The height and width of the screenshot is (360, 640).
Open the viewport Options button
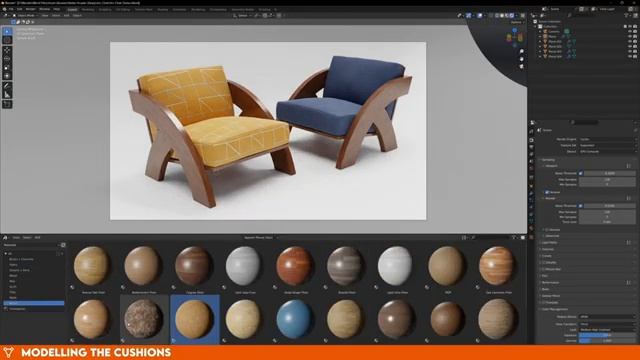517,22
